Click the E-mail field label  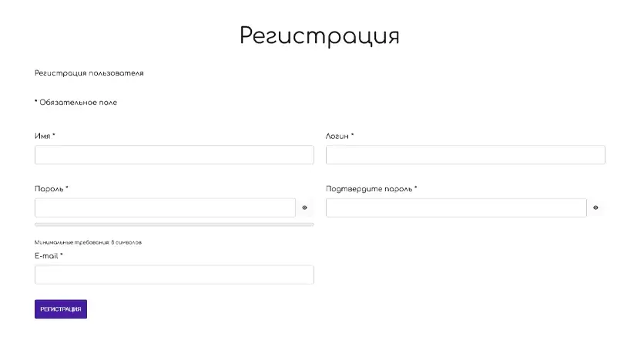coord(46,256)
